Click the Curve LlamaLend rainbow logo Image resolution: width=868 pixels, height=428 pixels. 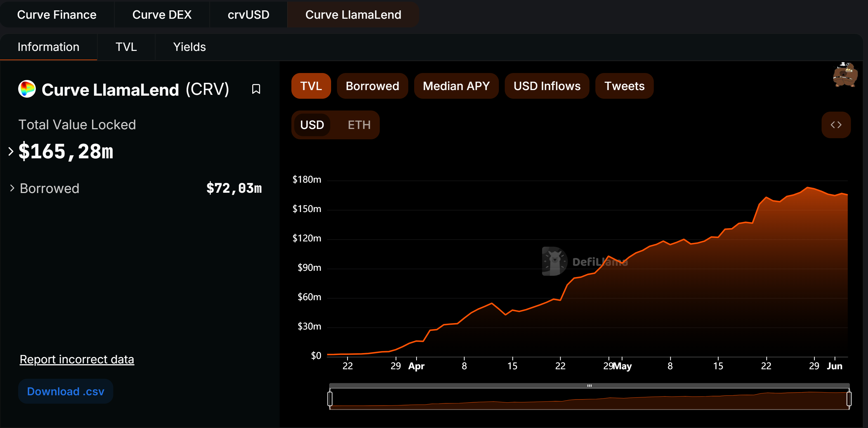(27, 89)
